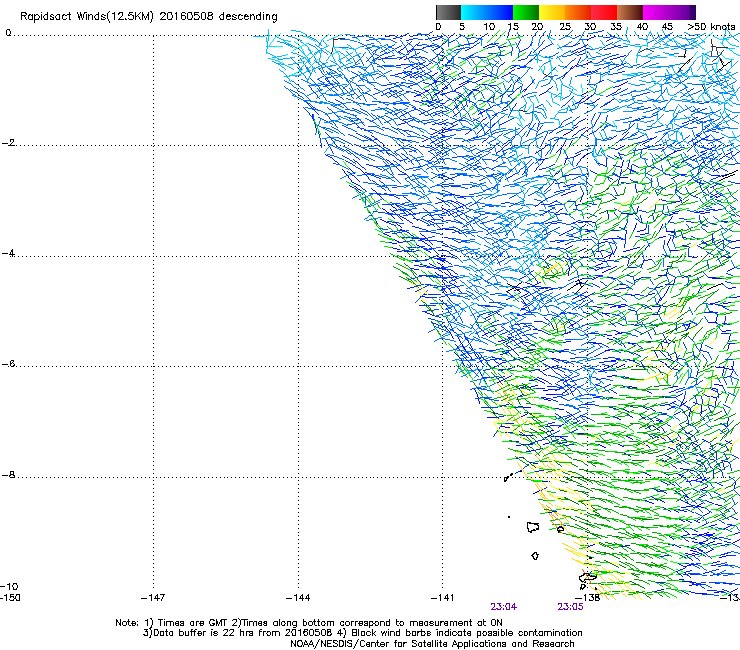Image resolution: width=740 pixels, height=650 pixels.
Task: Click the '-8' latitude axis label
Action: (x=8, y=475)
